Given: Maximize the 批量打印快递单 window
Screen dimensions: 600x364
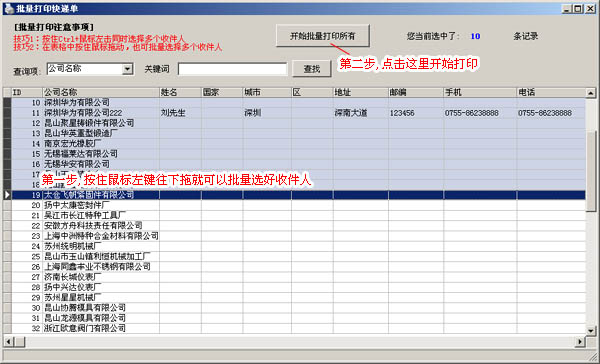Looking at the screenshot, I should coord(578,8).
